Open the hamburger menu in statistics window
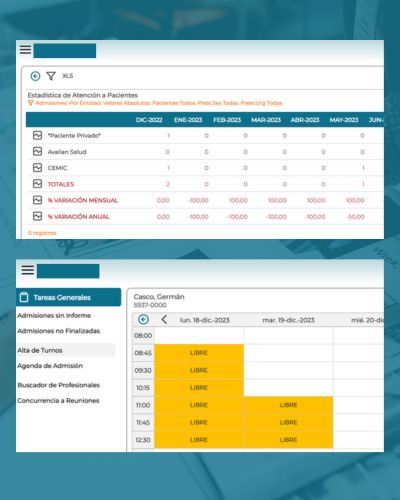The height and width of the screenshot is (500, 400). click(x=26, y=50)
